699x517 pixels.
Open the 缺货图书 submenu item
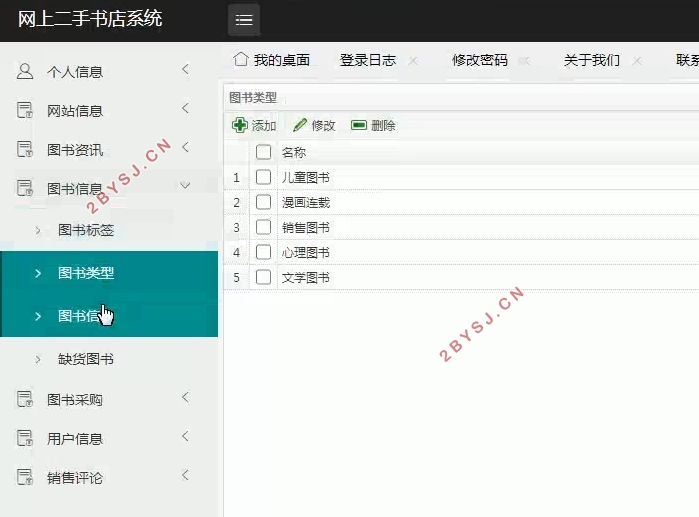click(x=86, y=359)
